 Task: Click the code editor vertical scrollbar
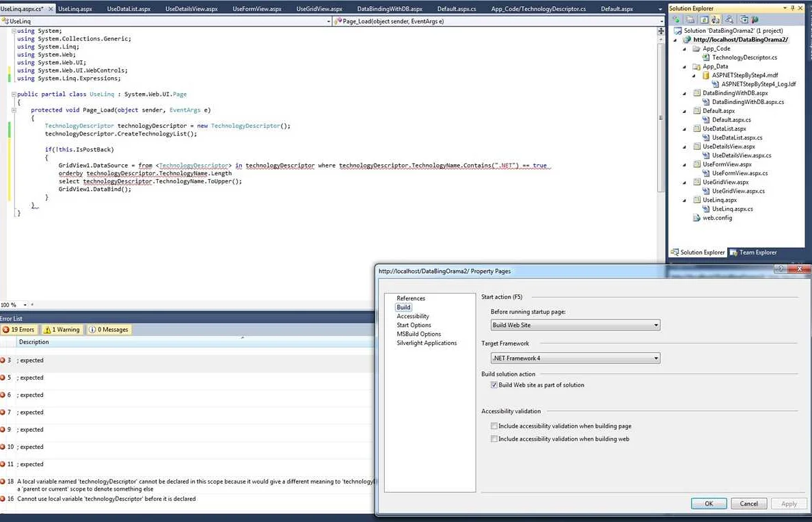tap(661, 116)
